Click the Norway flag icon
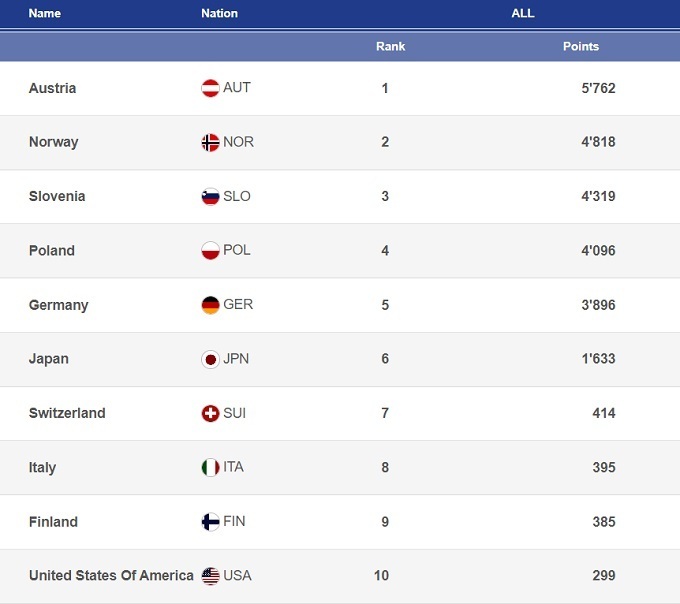 point(210,142)
